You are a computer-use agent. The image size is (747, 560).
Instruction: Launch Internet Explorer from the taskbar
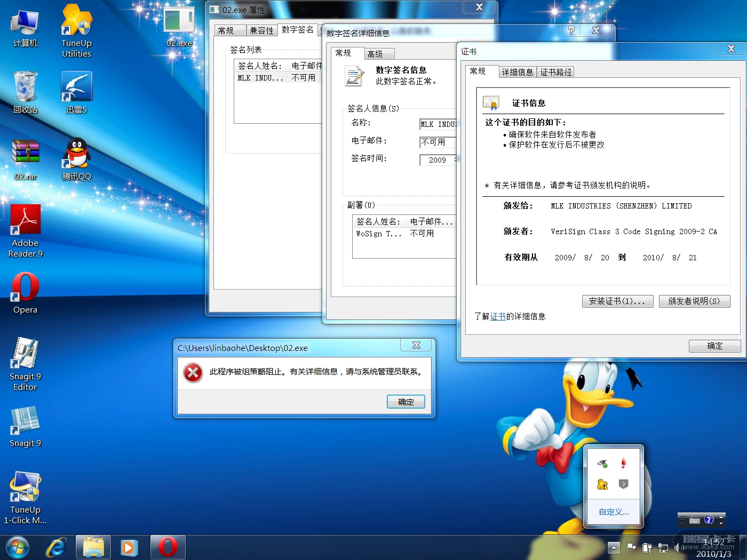click(x=55, y=548)
